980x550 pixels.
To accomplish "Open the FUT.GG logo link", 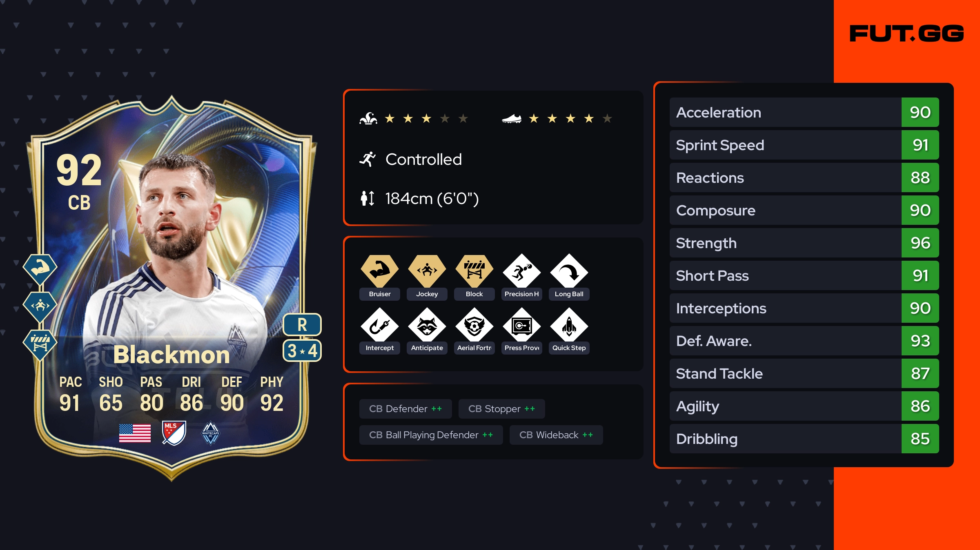I will coord(906,33).
